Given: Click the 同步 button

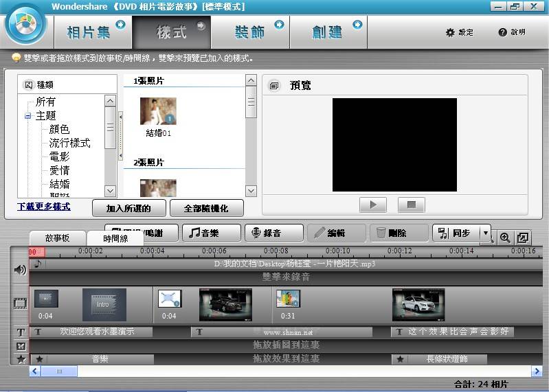Looking at the screenshot, I should coord(456,233).
